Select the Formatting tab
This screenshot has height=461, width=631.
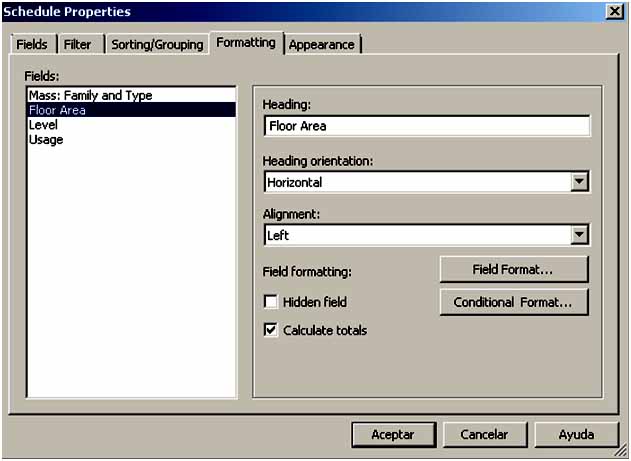(246, 43)
